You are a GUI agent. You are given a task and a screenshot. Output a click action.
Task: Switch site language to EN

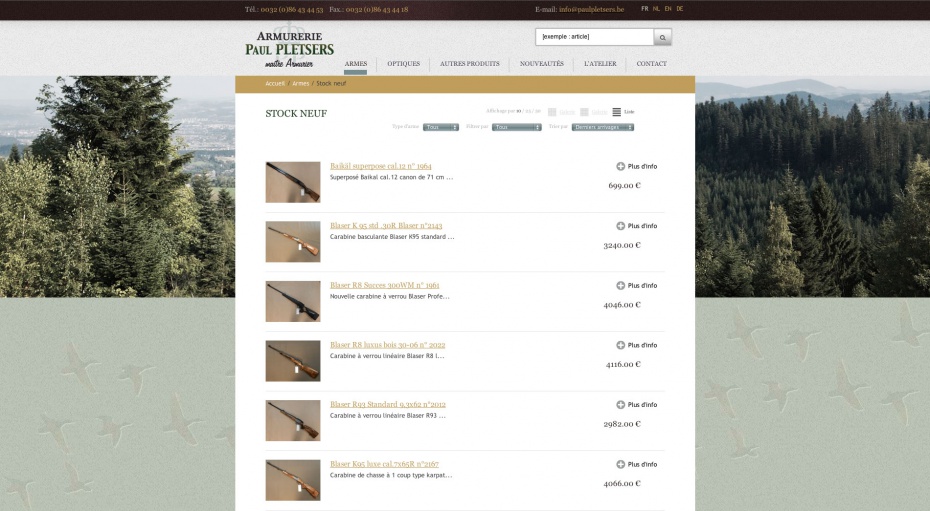[668, 9]
